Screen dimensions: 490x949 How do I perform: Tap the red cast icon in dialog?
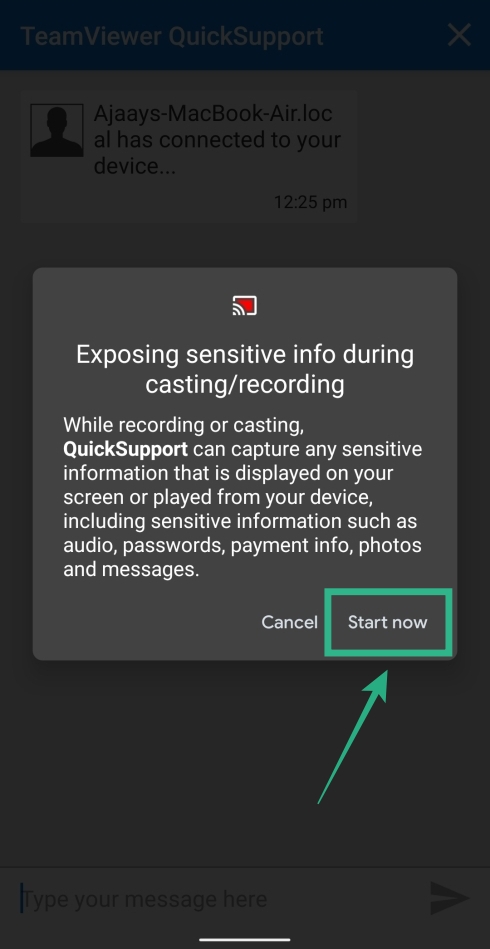244,306
